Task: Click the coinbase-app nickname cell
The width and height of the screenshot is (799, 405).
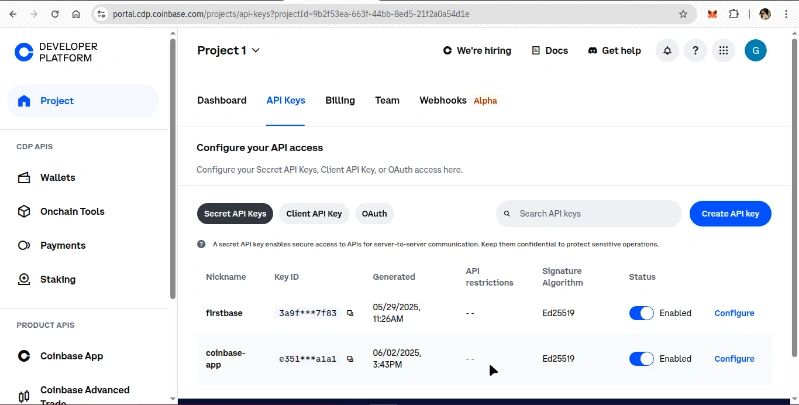Action: coord(225,359)
